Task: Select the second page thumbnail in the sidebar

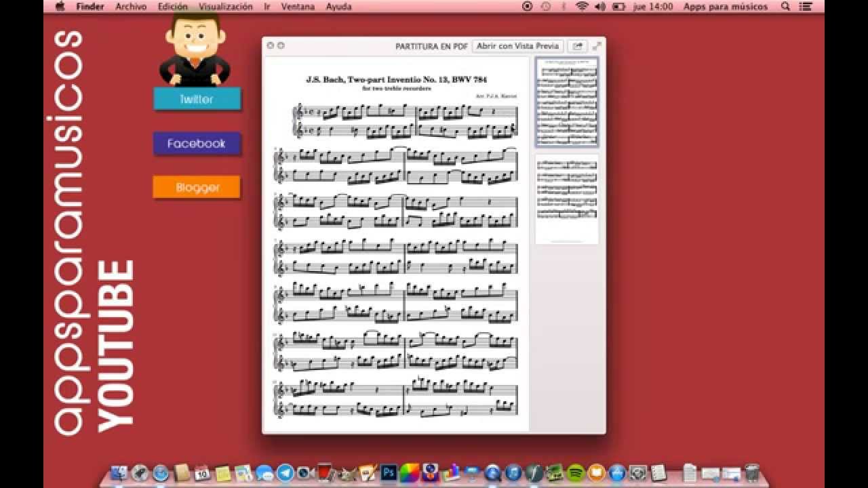Action: click(567, 199)
